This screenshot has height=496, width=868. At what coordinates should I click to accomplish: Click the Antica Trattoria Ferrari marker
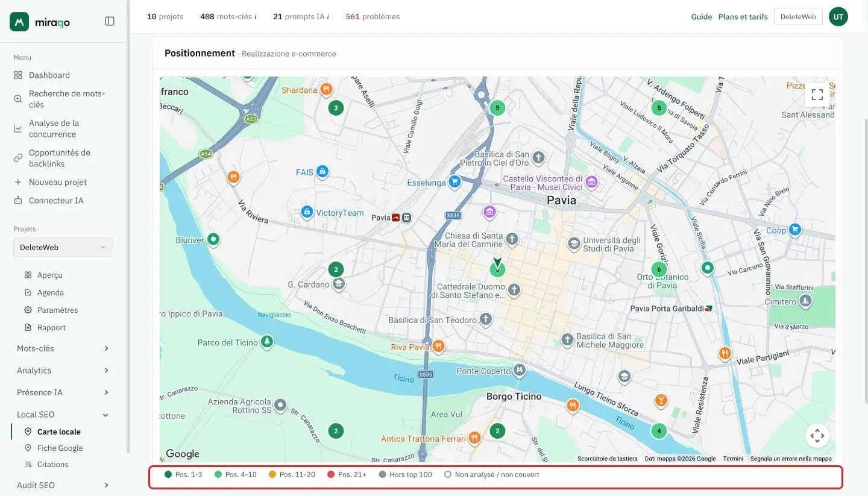click(476, 438)
